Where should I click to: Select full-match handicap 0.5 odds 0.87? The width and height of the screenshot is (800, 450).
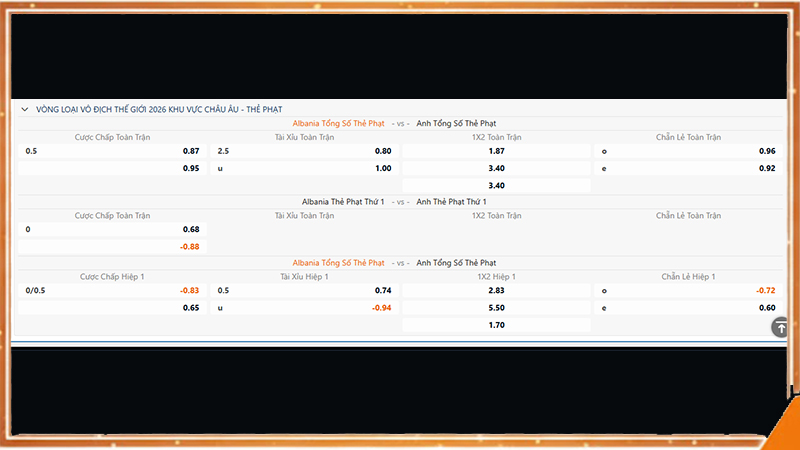click(191, 151)
